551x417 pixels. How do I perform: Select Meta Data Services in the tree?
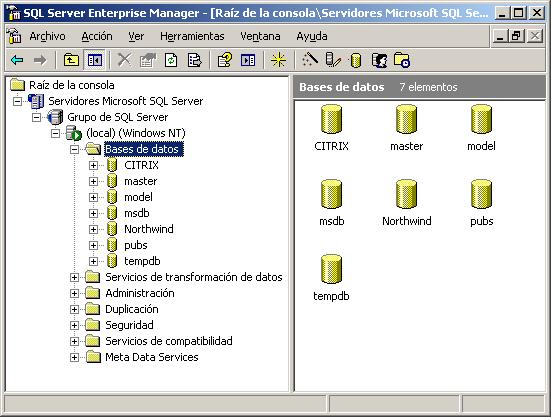pyautogui.click(x=152, y=357)
